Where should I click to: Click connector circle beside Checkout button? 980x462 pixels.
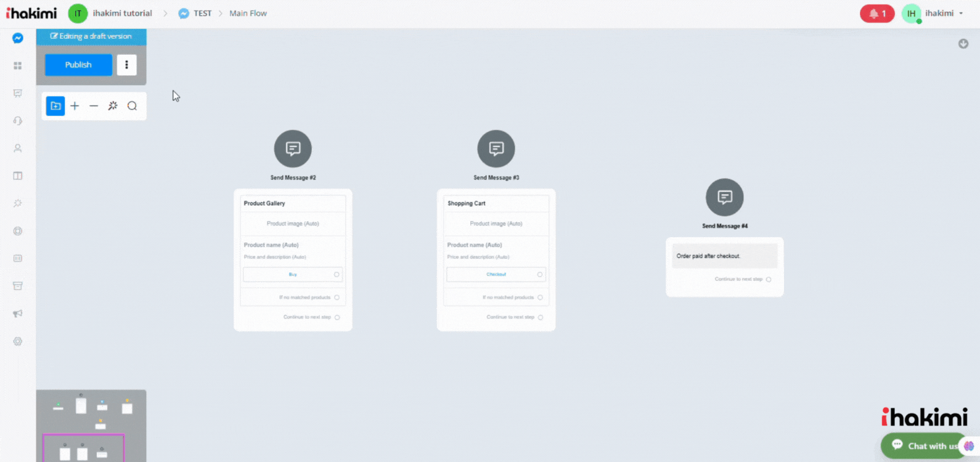click(540, 275)
